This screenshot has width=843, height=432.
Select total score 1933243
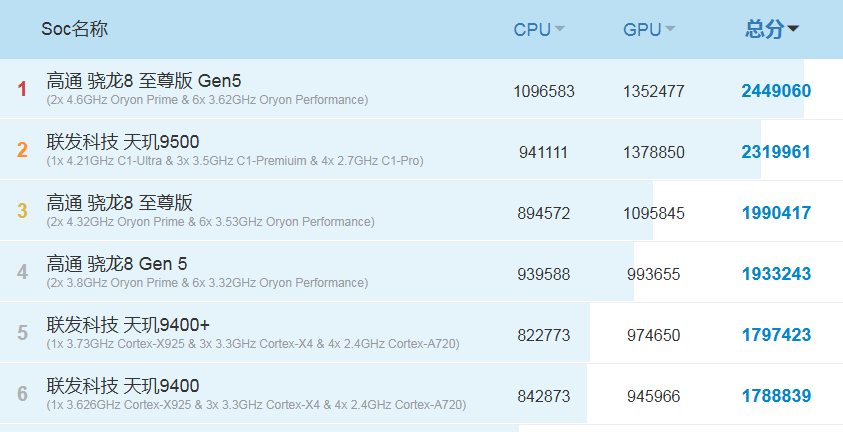point(776,274)
